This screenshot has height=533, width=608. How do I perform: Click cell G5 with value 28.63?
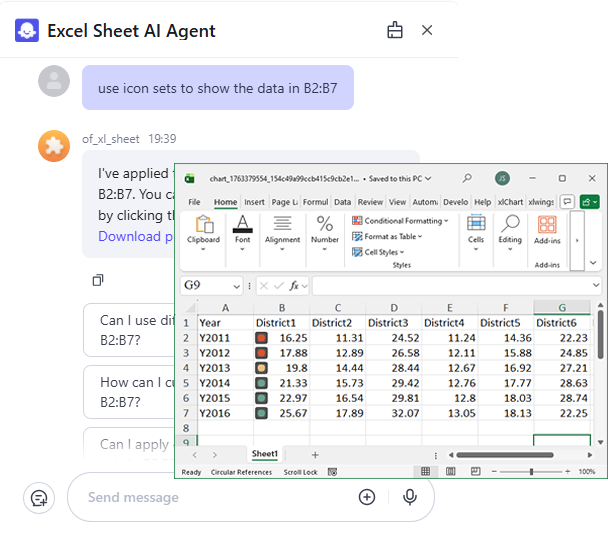click(562, 383)
